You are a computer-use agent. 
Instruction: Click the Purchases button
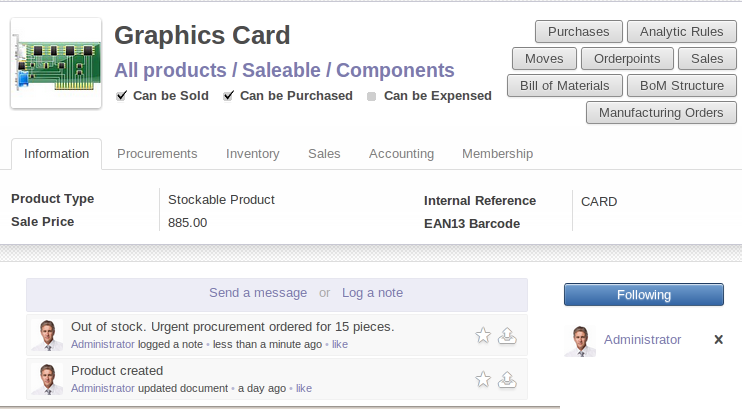tap(579, 32)
